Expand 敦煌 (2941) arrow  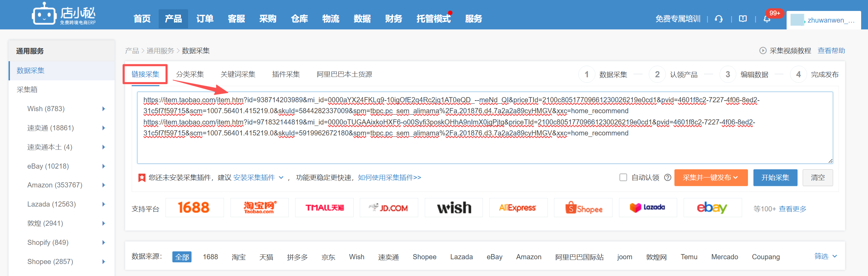(x=104, y=223)
